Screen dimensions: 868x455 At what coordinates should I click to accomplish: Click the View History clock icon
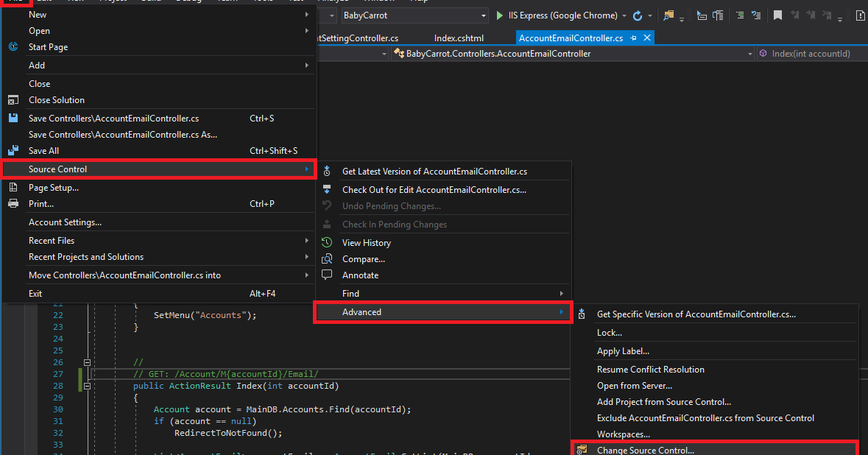(327, 242)
